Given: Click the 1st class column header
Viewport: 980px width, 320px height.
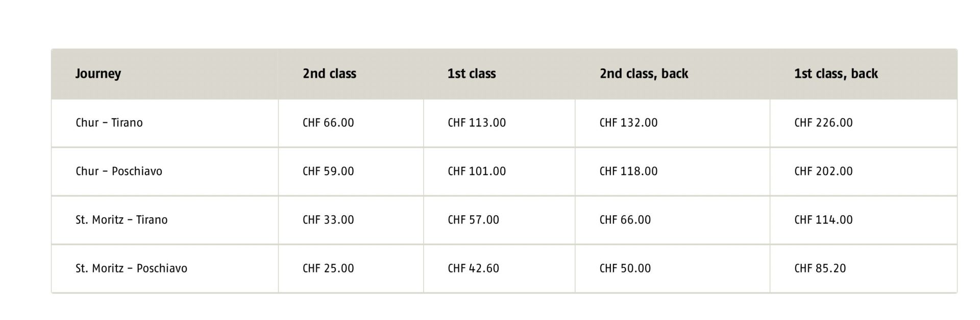Looking at the screenshot, I should click(472, 74).
